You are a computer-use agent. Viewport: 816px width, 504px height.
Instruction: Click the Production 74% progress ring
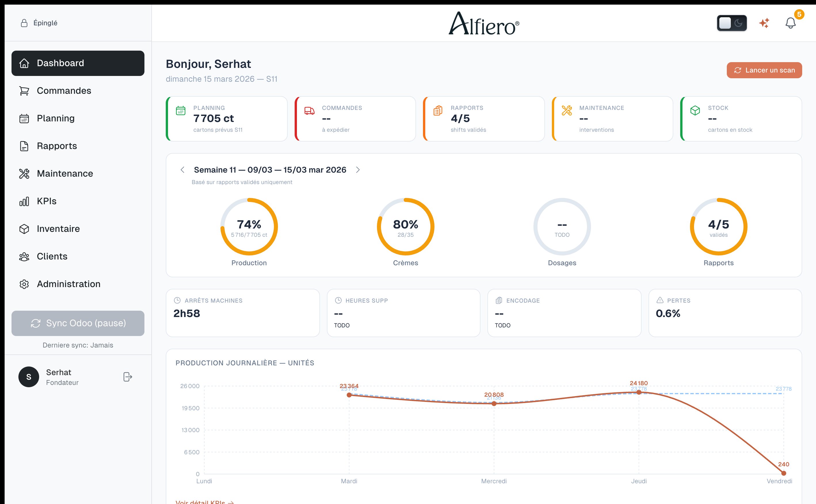[x=249, y=227]
